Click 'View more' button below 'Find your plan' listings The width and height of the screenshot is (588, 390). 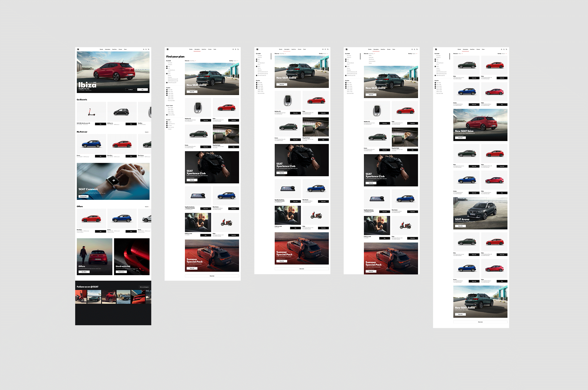coord(212,276)
